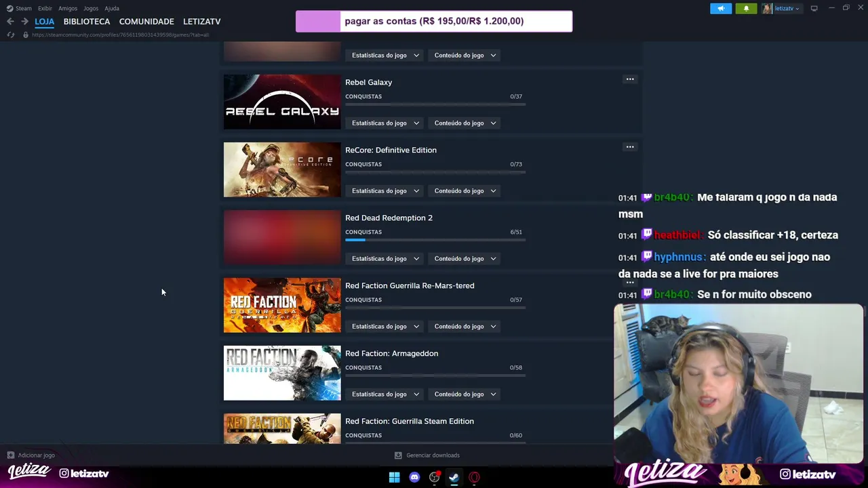Click the plus icon for Adicionar jogo

11,455
